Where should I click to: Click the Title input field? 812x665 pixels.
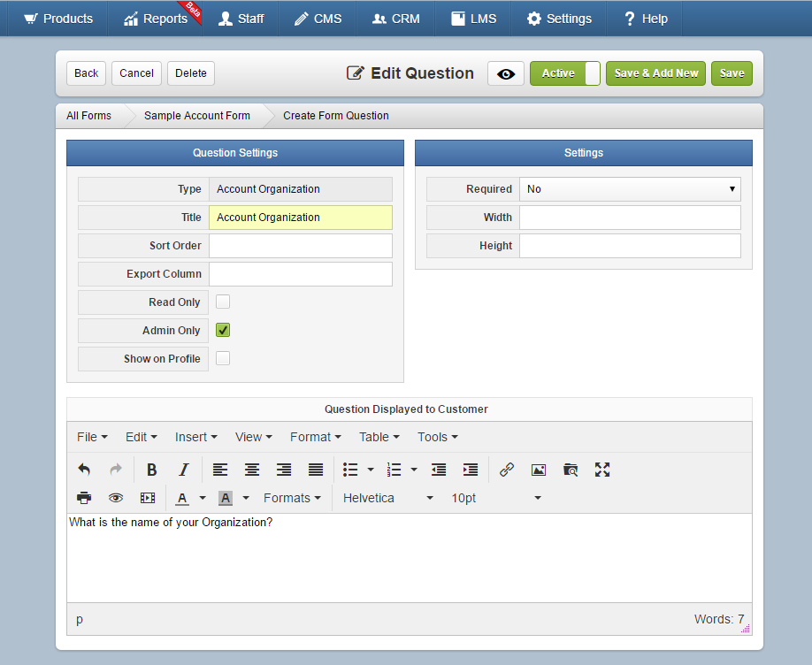click(x=301, y=218)
